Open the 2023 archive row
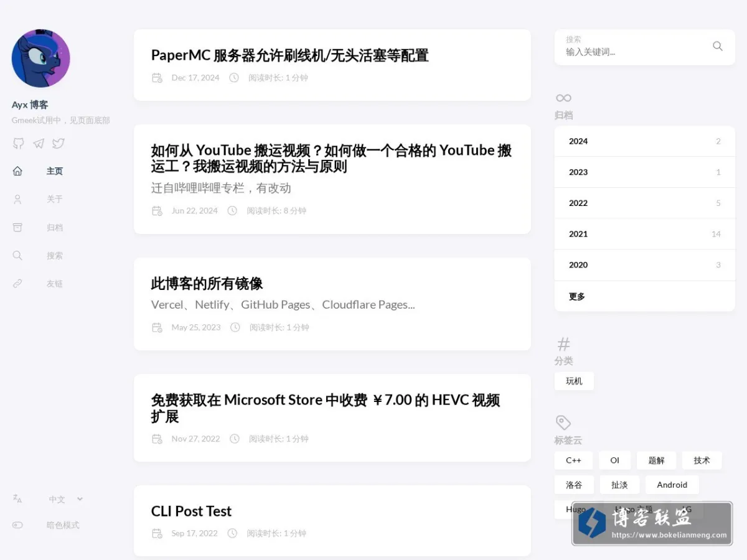This screenshot has height=560, width=747. pyautogui.click(x=645, y=172)
